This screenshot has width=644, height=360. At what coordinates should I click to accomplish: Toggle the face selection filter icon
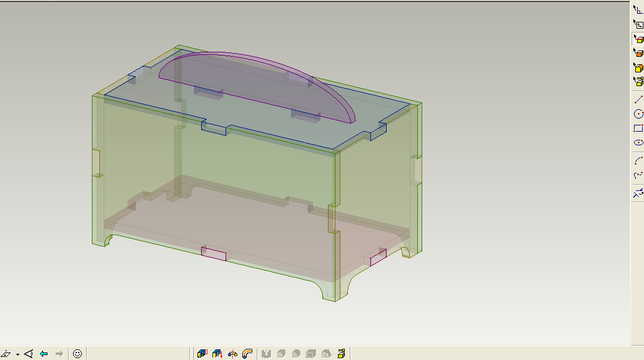(638, 39)
